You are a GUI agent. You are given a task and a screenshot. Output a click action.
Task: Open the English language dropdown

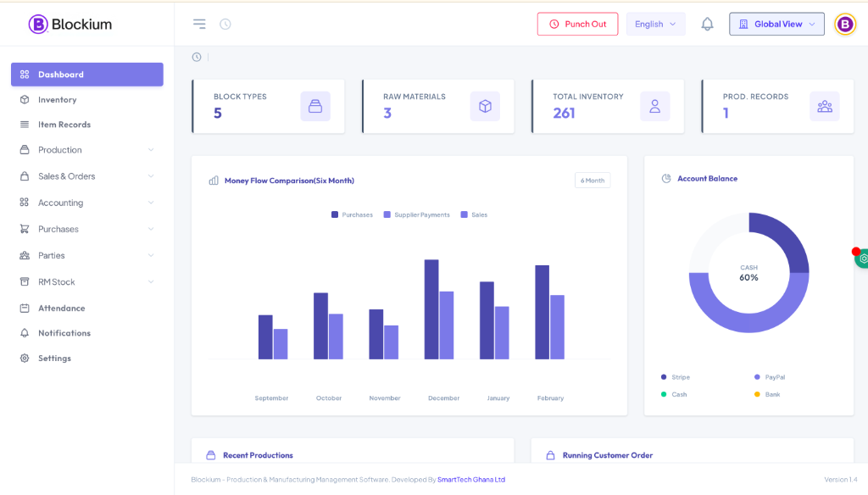tap(655, 24)
